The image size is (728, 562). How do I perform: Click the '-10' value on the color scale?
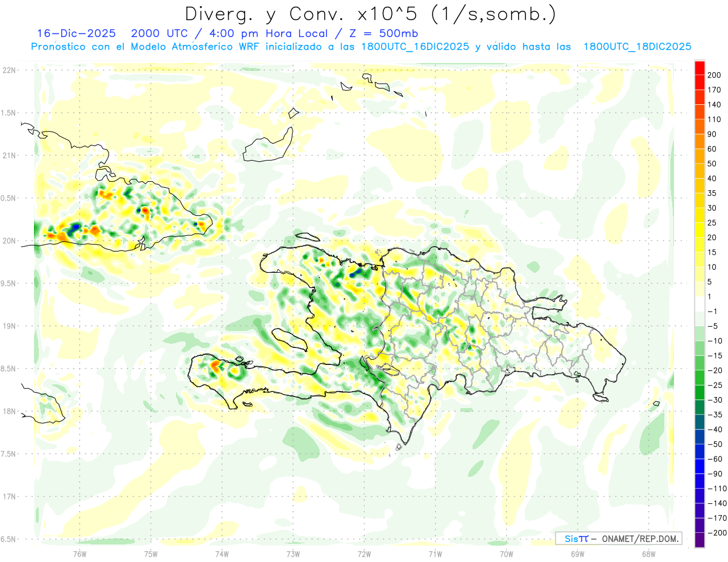(715, 341)
